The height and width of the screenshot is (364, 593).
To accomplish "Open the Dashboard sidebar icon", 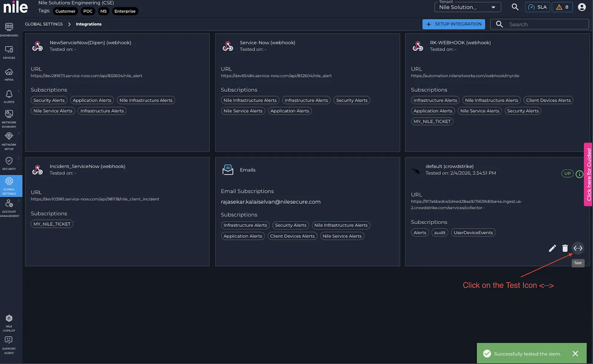I will pyautogui.click(x=9, y=30).
